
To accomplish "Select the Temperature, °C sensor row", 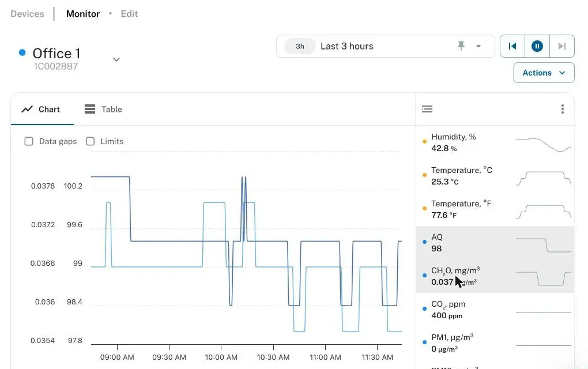I will (x=495, y=176).
